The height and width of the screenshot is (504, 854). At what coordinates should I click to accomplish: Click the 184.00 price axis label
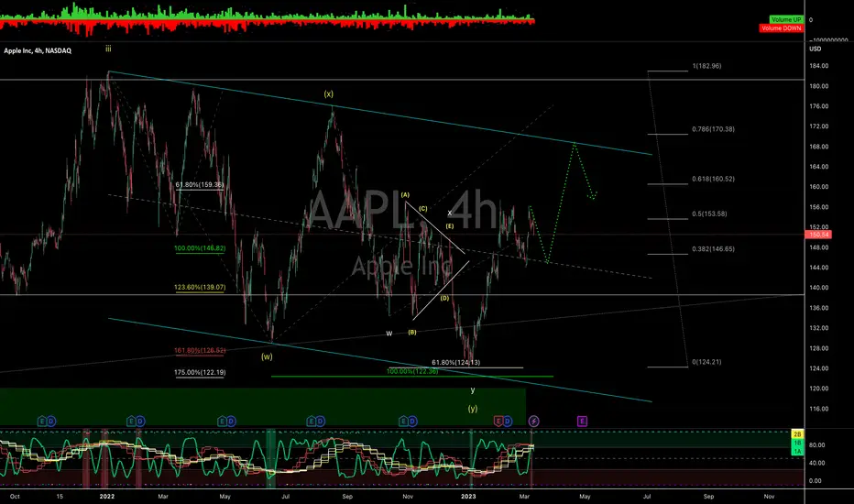(818, 66)
